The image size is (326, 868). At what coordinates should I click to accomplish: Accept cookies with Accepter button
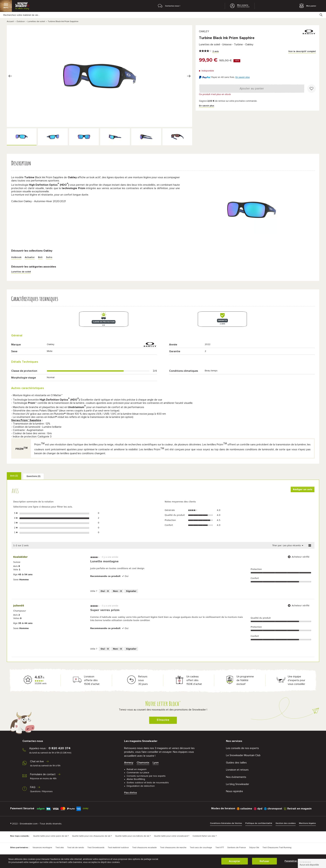(x=234, y=861)
